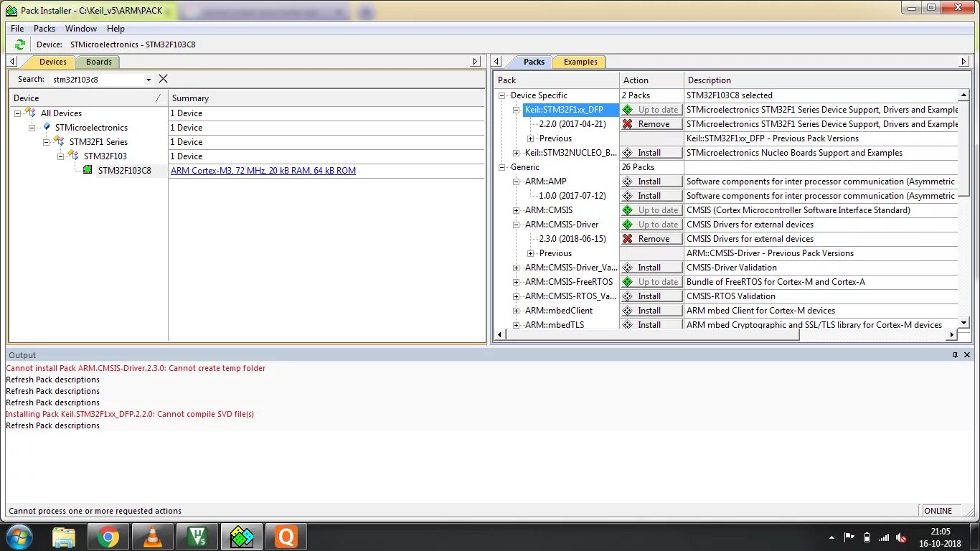Viewport: 980px width, 551px height.
Task: Click the Pack Installer title bar icon
Action: pyautogui.click(x=11, y=11)
